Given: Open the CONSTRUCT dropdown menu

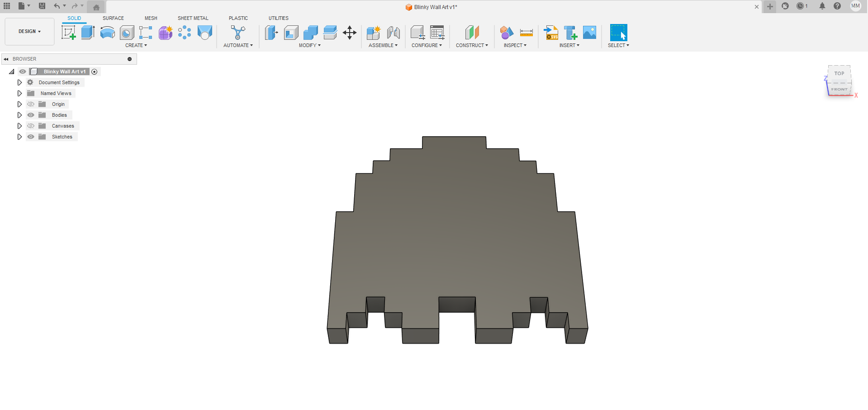Looking at the screenshot, I should point(472,45).
